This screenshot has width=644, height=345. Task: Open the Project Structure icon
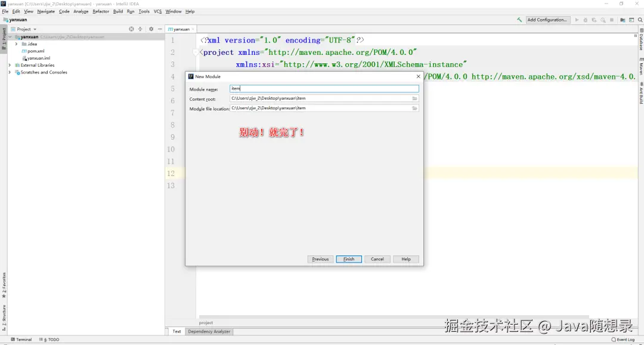click(623, 20)
